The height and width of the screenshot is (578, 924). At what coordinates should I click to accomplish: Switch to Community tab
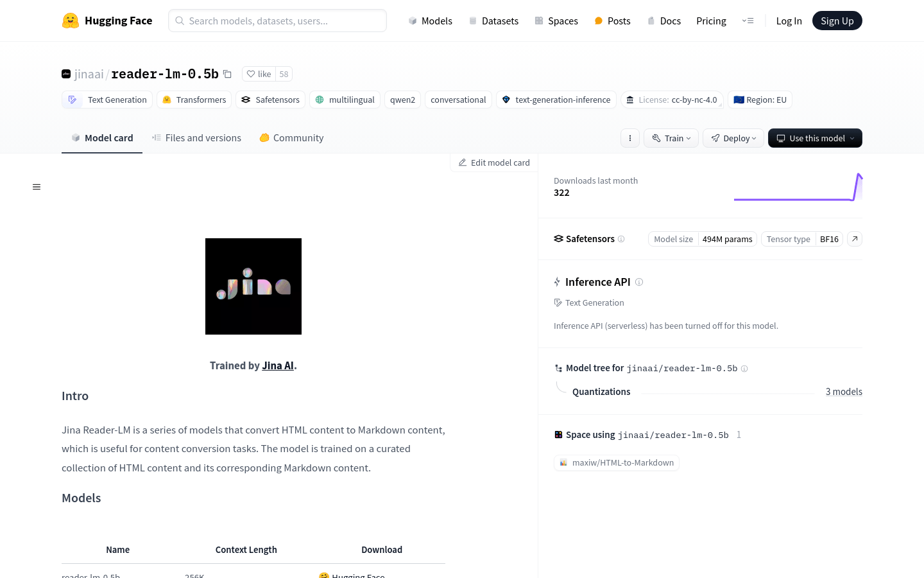point(291,137)
